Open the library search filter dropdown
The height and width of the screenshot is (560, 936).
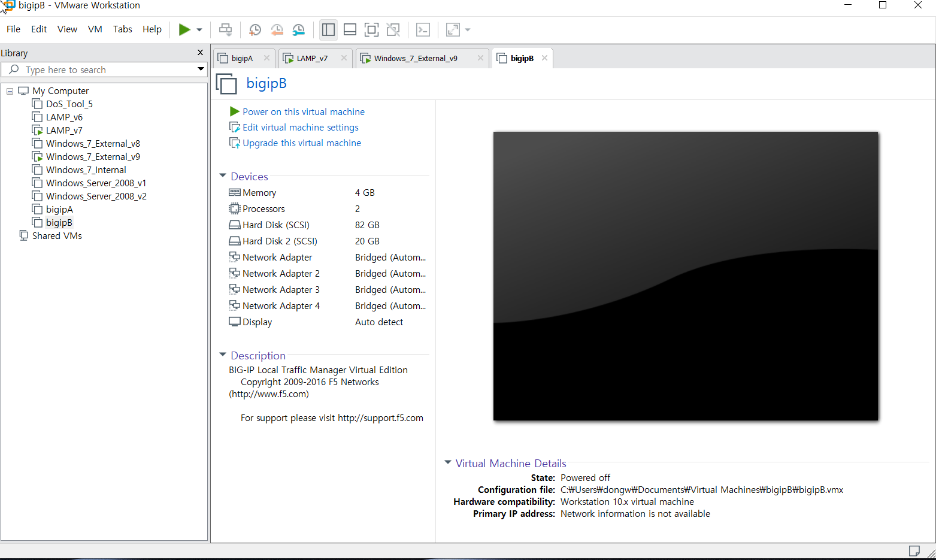point(201,69)
